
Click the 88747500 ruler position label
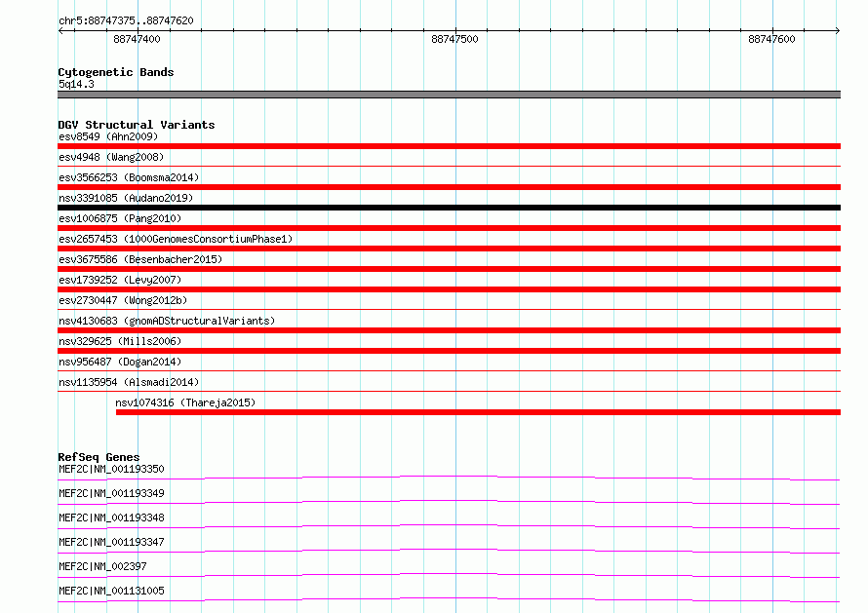pyautogui.click(x=454, y=39)
